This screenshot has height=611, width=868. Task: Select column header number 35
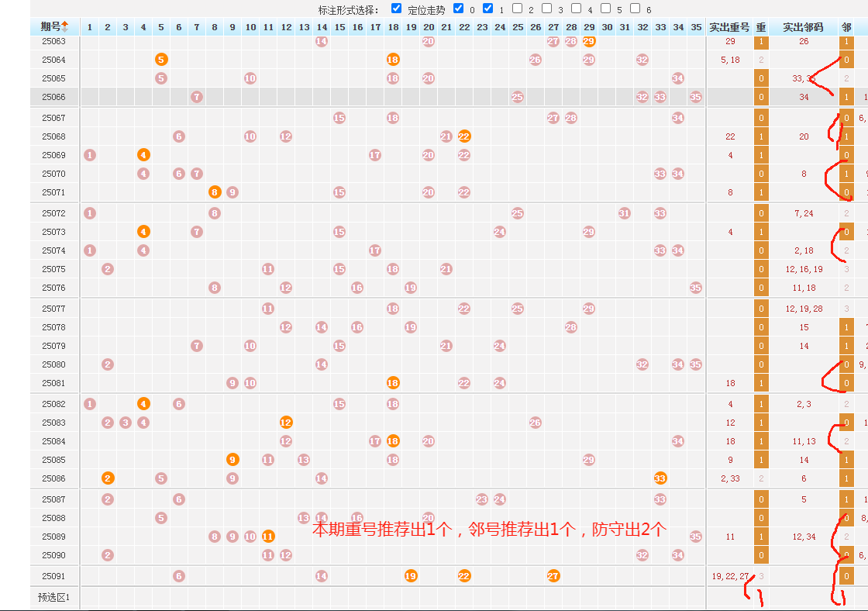pos(697,27)
